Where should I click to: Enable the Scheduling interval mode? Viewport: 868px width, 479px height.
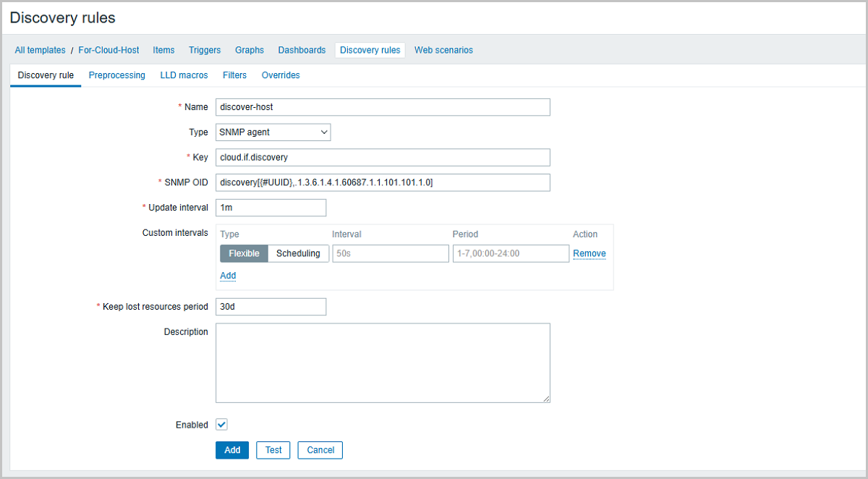tap(299, 253)
